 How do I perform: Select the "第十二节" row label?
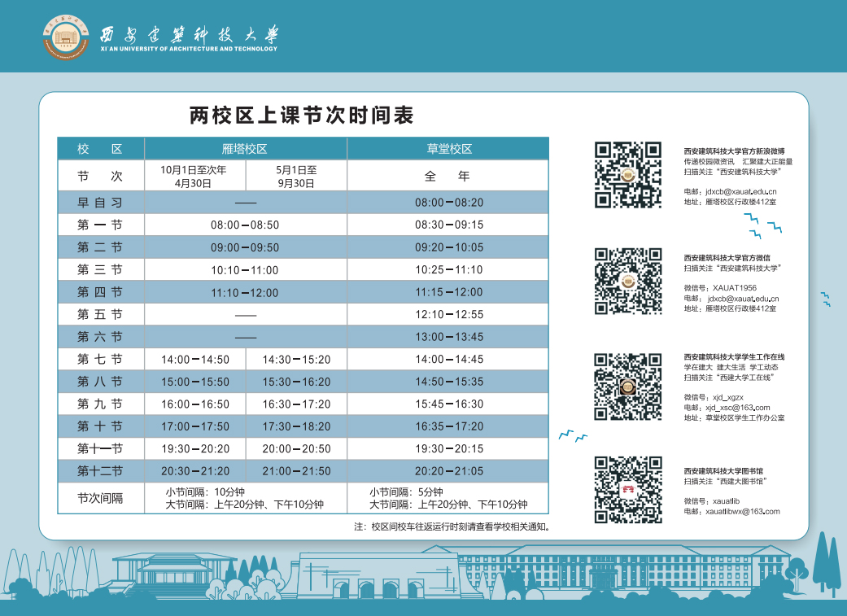tap(100, 471)
